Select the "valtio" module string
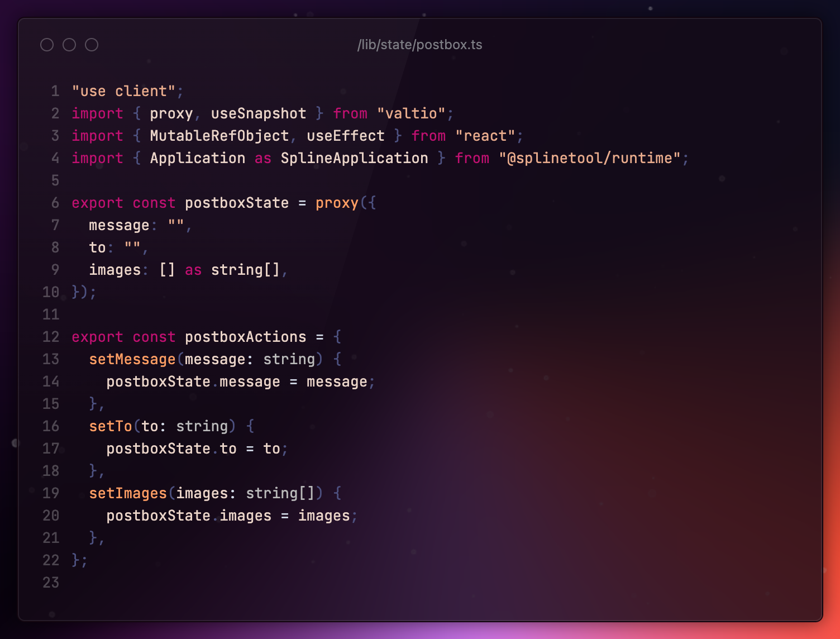The width and height of the screenshot is (840, 639). (x=411, y=113)
